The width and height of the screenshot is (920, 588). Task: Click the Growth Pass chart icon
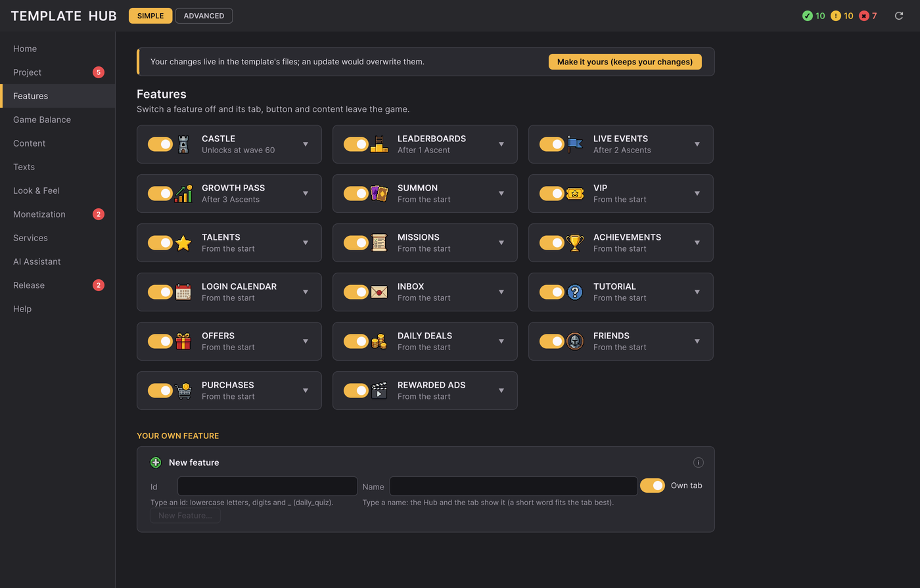(183, 193)
